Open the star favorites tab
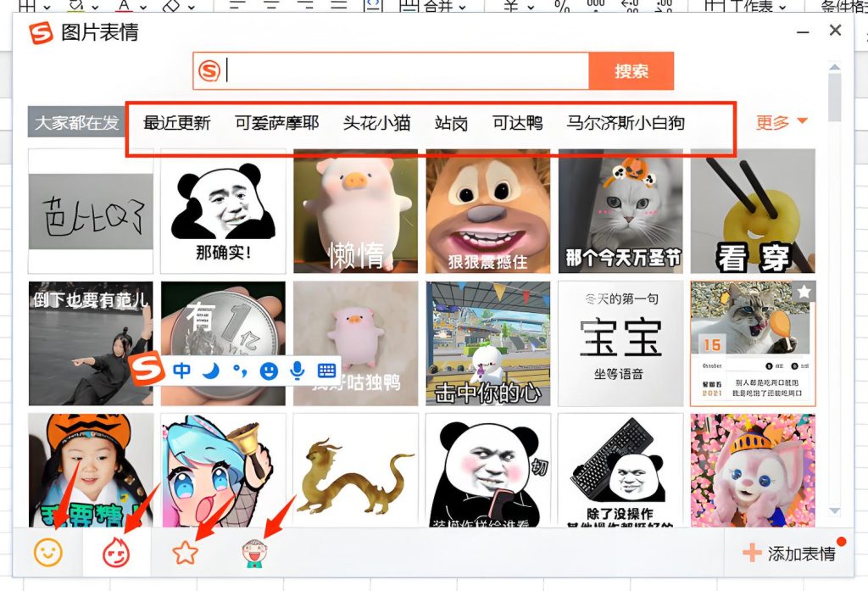 tap(186, 551)
